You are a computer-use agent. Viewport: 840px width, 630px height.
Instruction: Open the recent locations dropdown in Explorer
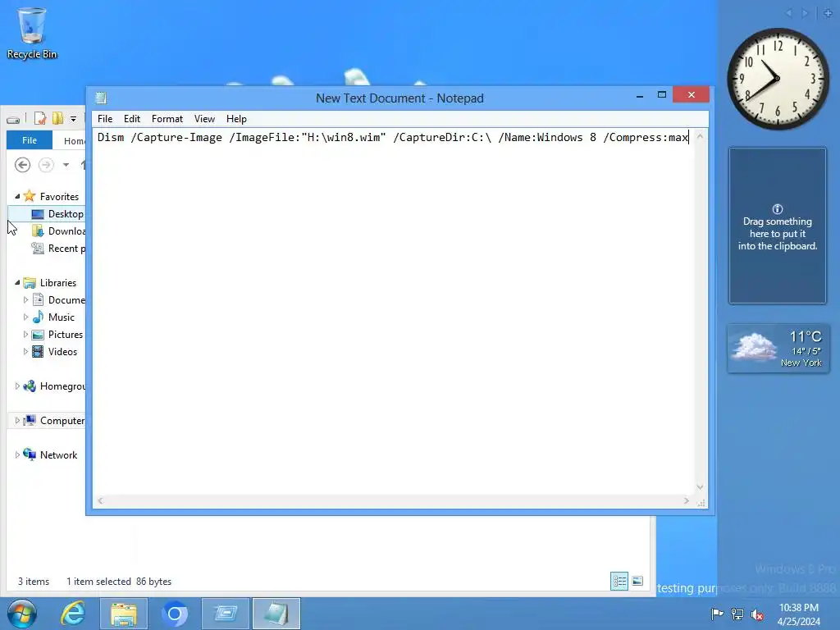pyautogui.click(x=66, y=165)
